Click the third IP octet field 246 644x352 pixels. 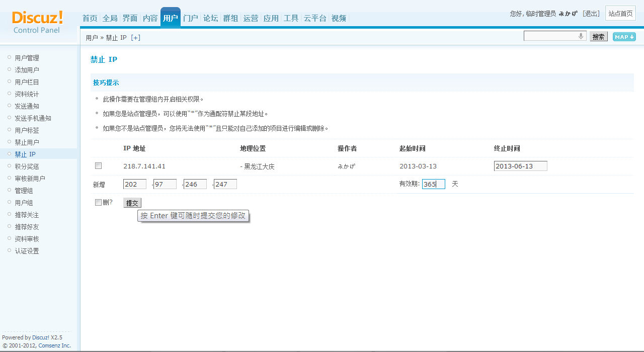[195, 184]
